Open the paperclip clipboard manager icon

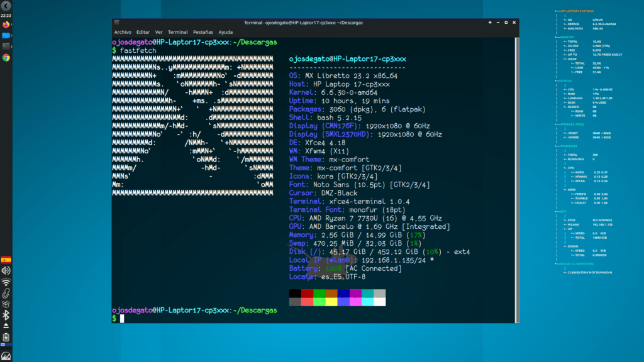coord(6,293)
